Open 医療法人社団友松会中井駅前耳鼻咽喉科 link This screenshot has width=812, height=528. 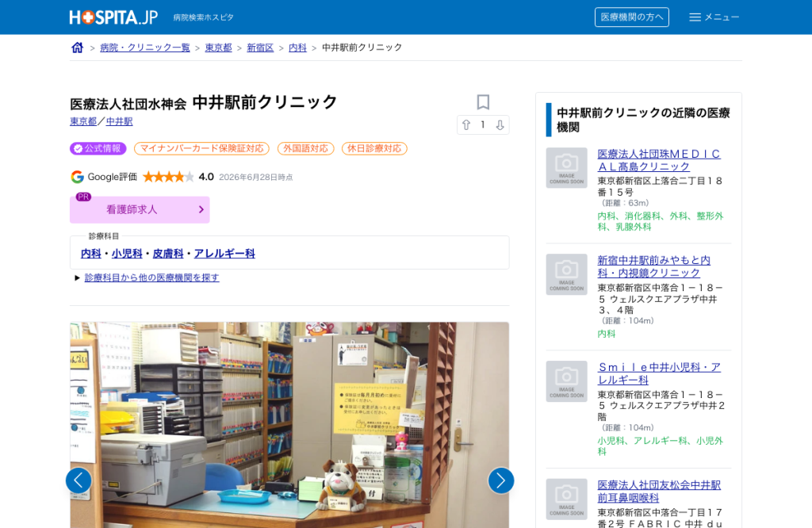coord(659,492)
